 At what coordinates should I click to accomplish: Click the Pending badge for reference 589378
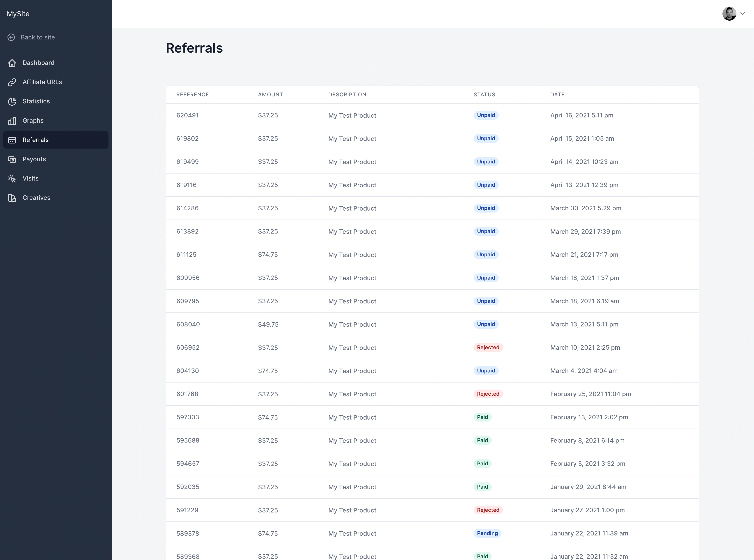488,533
